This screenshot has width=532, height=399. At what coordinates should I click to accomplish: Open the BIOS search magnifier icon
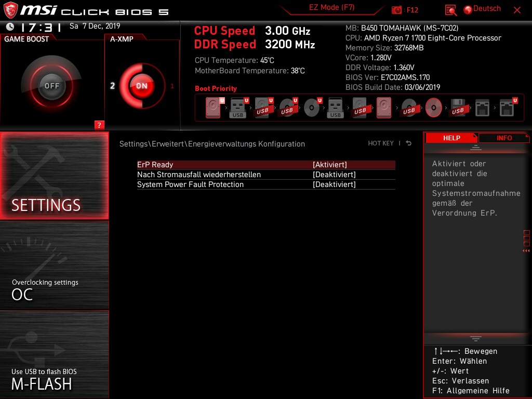(450, 10)
